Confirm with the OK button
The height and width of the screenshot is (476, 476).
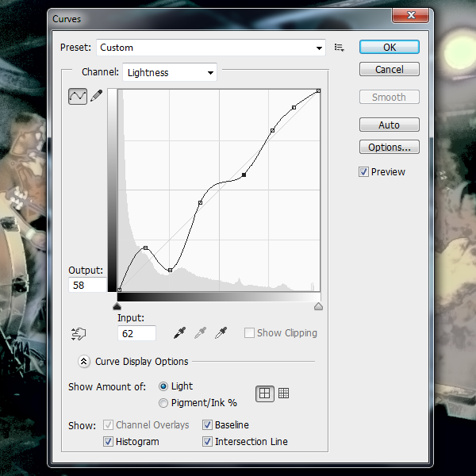[390, 47]
